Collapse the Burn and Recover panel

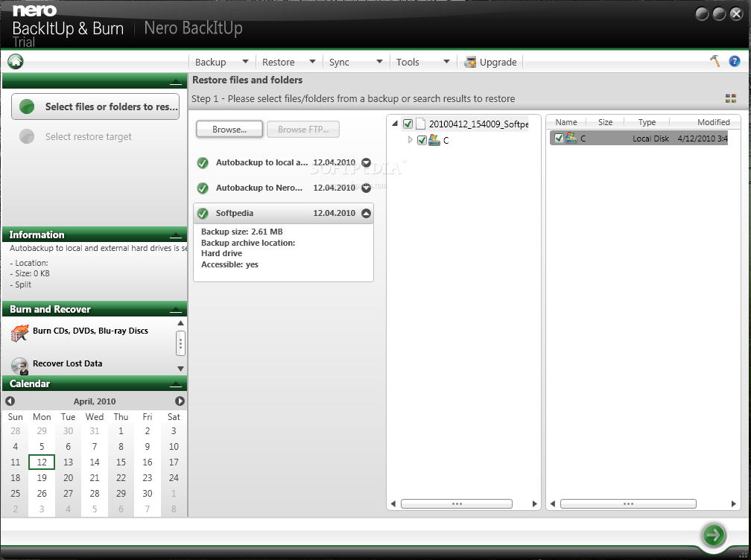(x=176, y=311)
